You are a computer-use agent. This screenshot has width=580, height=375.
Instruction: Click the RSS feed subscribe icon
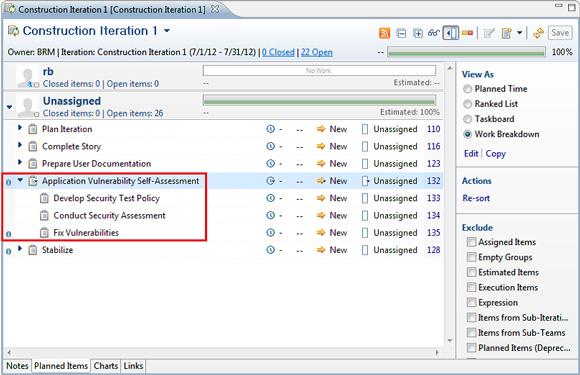(384, 33)
